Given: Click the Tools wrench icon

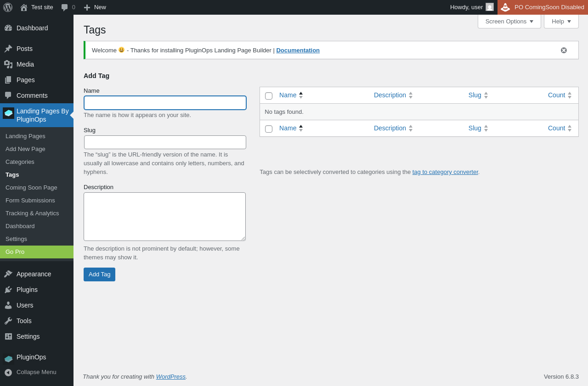Looking at the screenshot, I should point(8,321).
